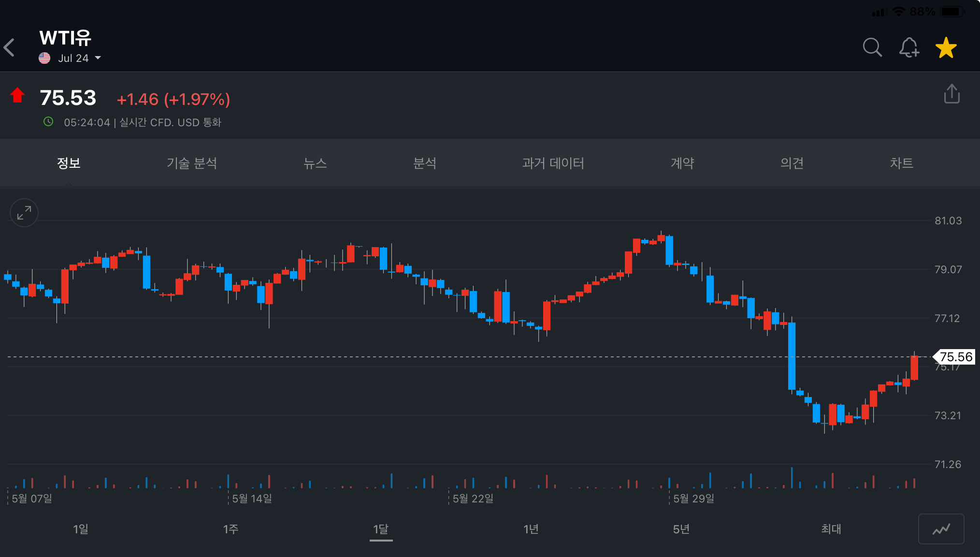
Task: Open the 차트 tab
Action: pos(901,163)
